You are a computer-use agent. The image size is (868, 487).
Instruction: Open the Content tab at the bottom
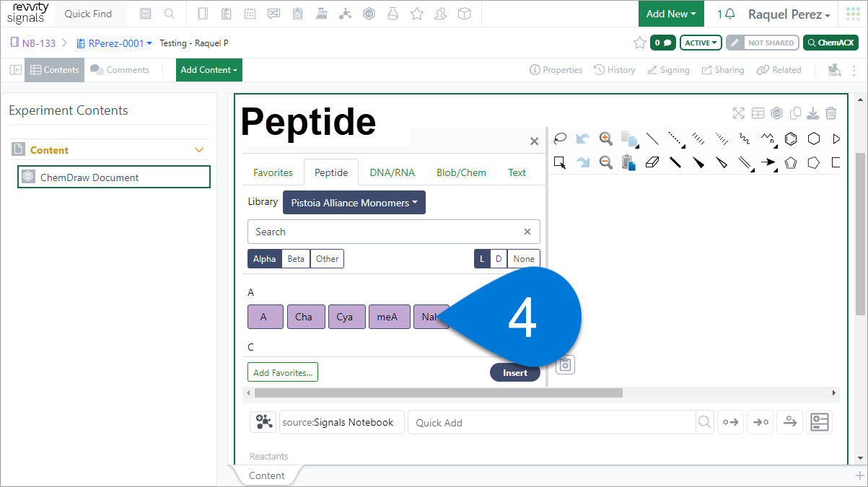point(267,475)
